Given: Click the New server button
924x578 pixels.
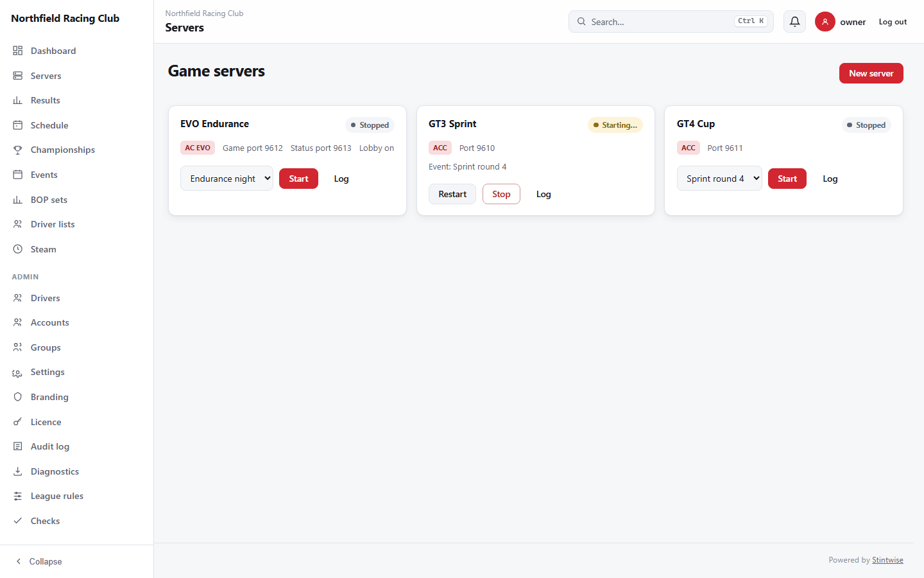Looking at the screenshot, I should click(871, 73).
